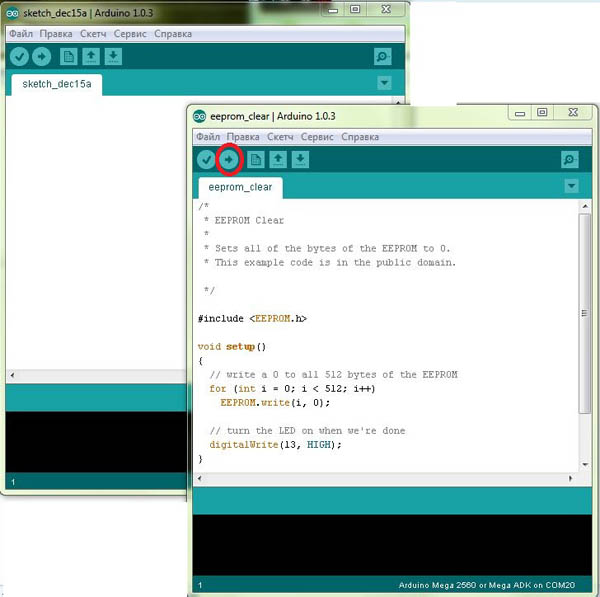600x597 pixels.
Task: Click horizontal scroll left arrow in sketch_dec15a editor
Action: (12, 375)
